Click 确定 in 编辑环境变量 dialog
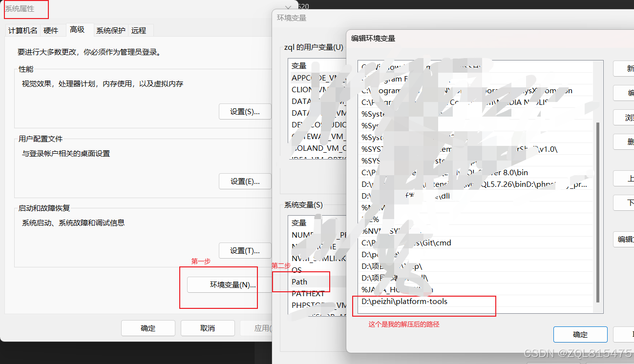Image resolution: width=634 pixels, height=364 pixels. coord(580,335)
